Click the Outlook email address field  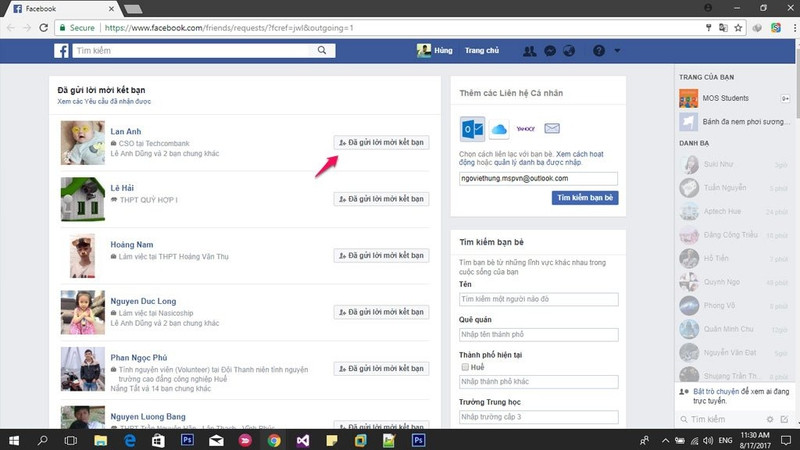(538, 179)
